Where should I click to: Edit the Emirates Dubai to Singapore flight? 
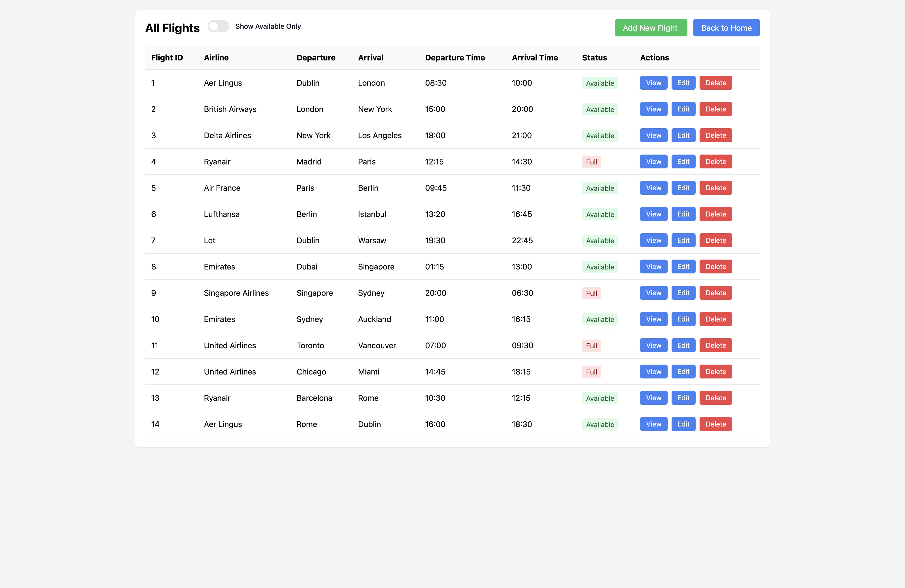[683, 267]
